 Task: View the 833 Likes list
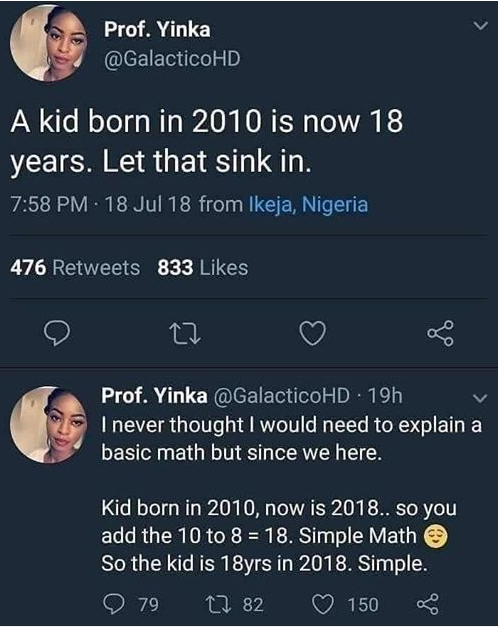click(x=203, y=268)
